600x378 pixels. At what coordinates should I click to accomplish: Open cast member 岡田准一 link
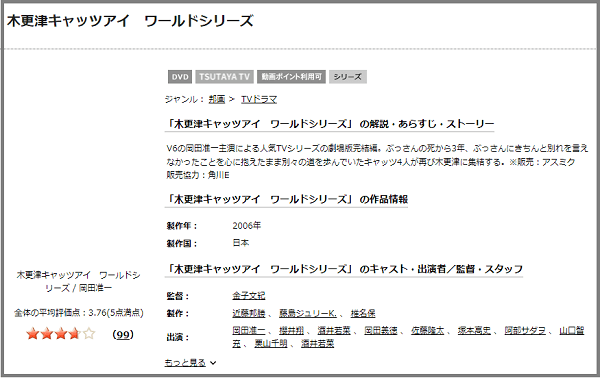point(249,330)
